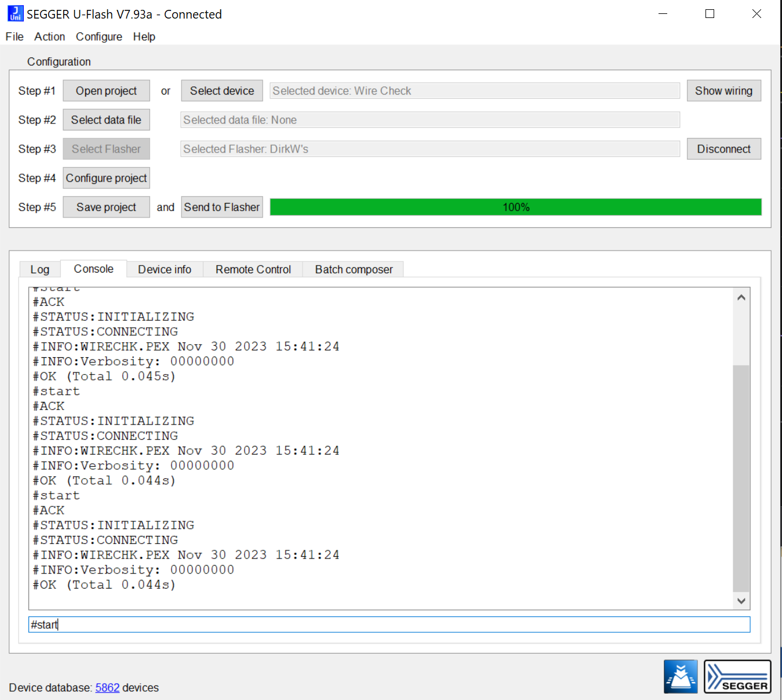Minimize the U-Flash window

click(x=663, y=14)
